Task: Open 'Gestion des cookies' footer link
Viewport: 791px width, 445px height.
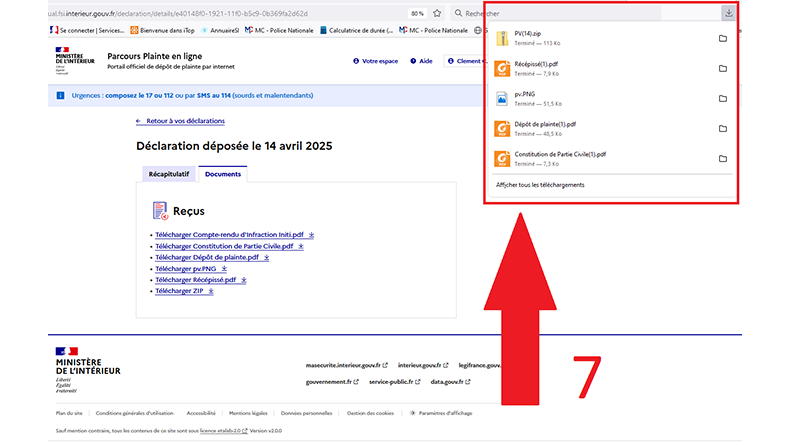Action: coord(370,413)
